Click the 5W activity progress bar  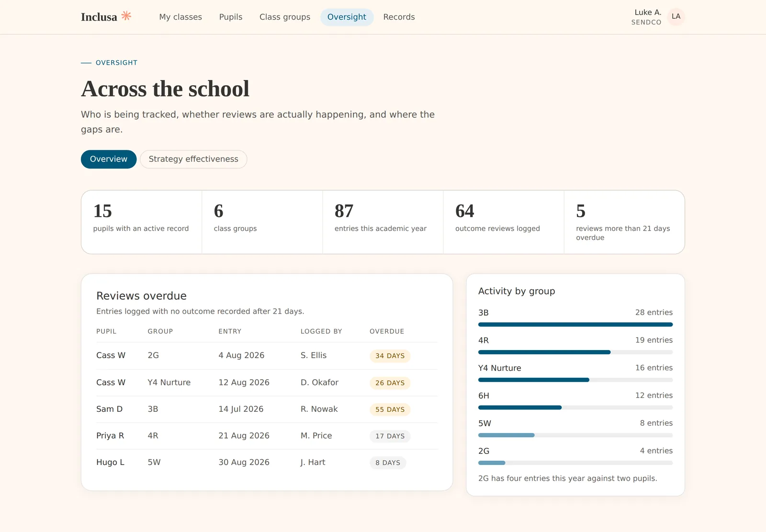click(x=575, y=435)
